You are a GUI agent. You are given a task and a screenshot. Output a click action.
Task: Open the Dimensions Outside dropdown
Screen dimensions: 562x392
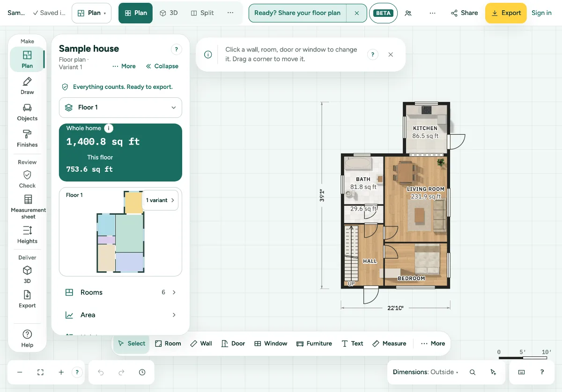[x=425, y=372]
